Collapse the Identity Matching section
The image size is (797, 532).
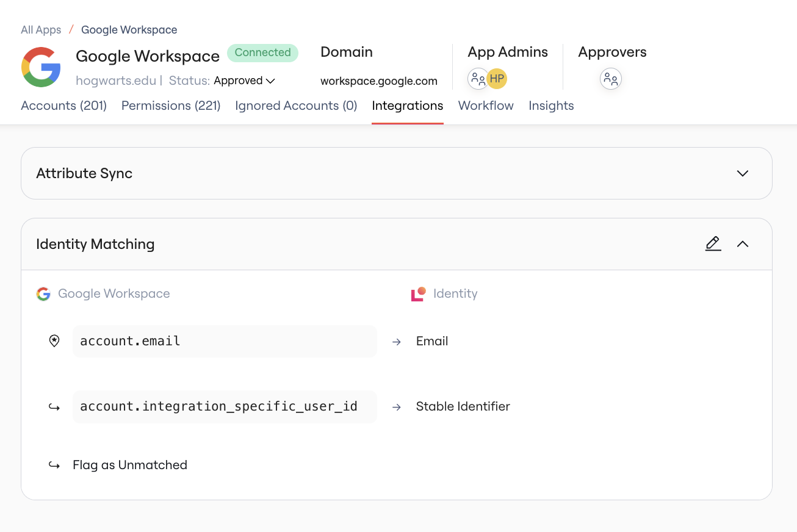coord(743,244)
